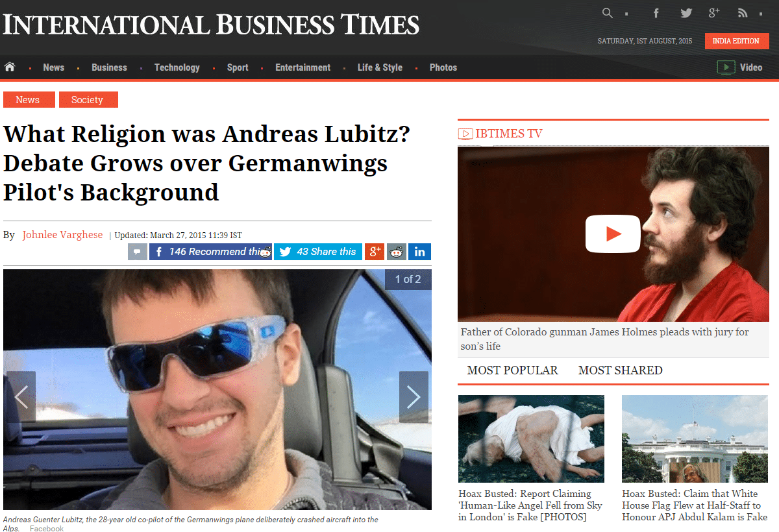Open the comments bubble icon
Screen dimensions: 779x532
pos(138,252)
